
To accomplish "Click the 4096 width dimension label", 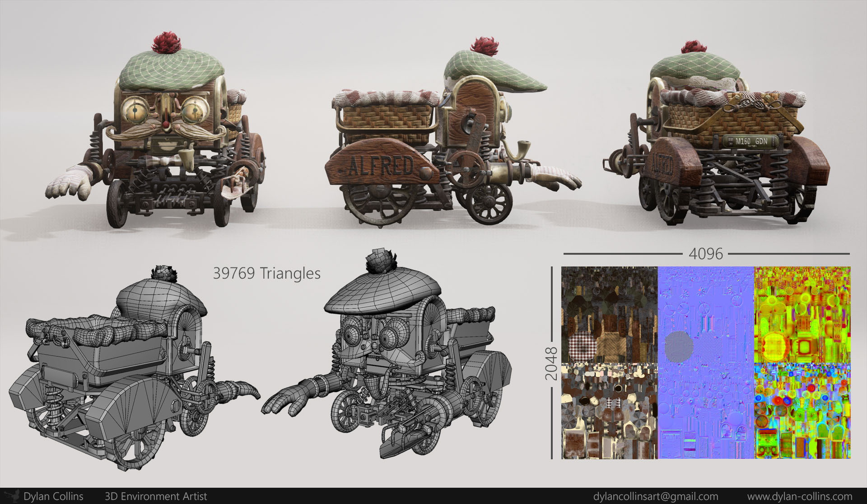I will (706, 254).
